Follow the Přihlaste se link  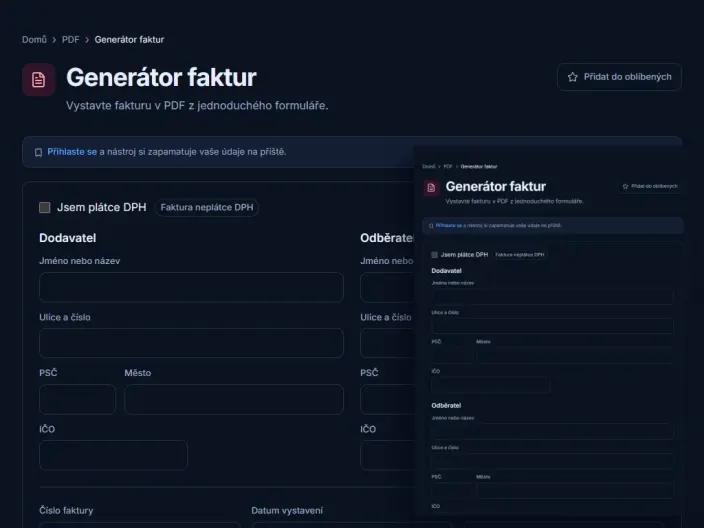72,152
